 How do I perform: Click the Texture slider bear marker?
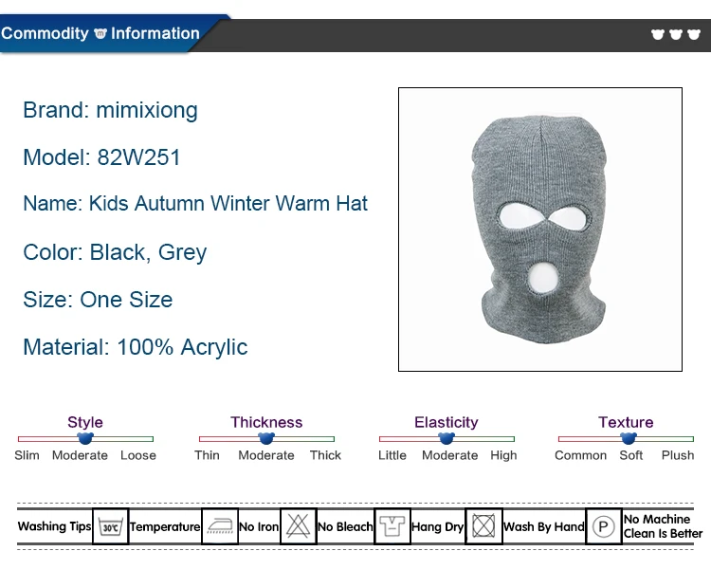tap(629, 438)
